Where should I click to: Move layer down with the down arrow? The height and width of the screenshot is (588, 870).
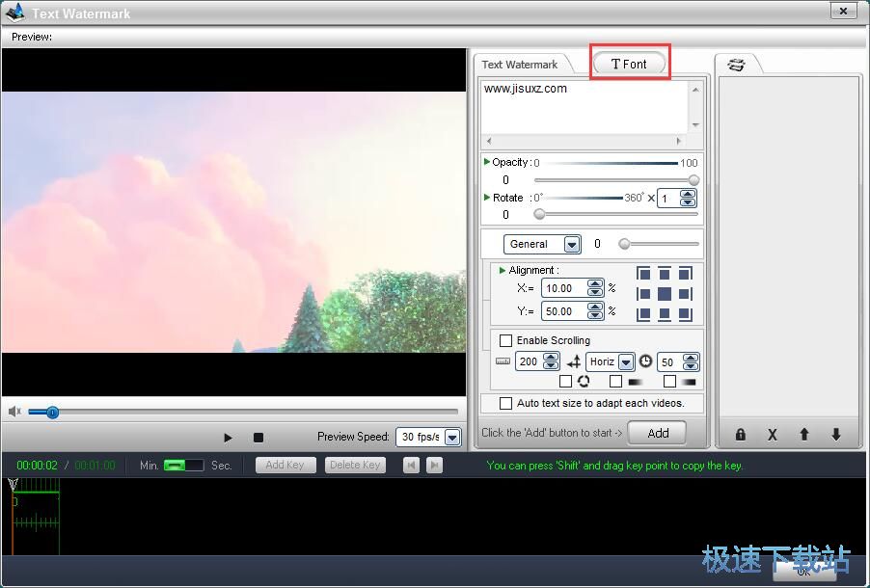pyautogui.click(x=836, y=435)
